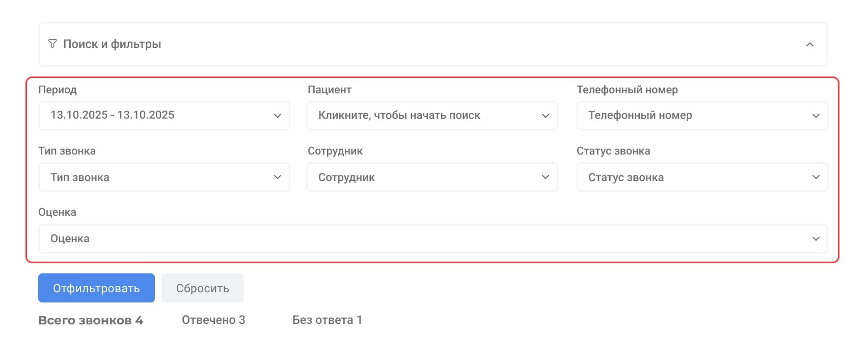Open the Статус звонка dropdown
This screenshot has height=355, width=868.
[x=688, y=177]
